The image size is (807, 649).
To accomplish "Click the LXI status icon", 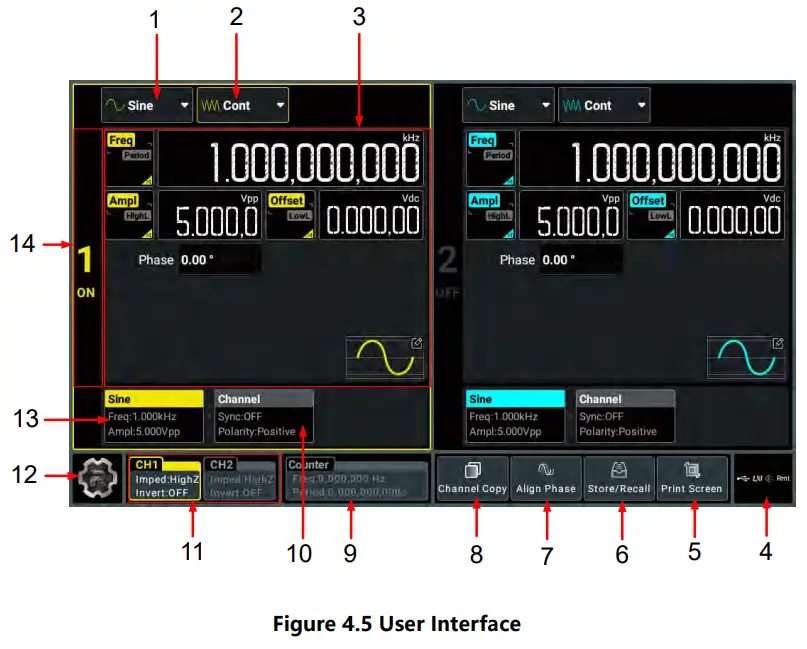I will tap(757, 479).
